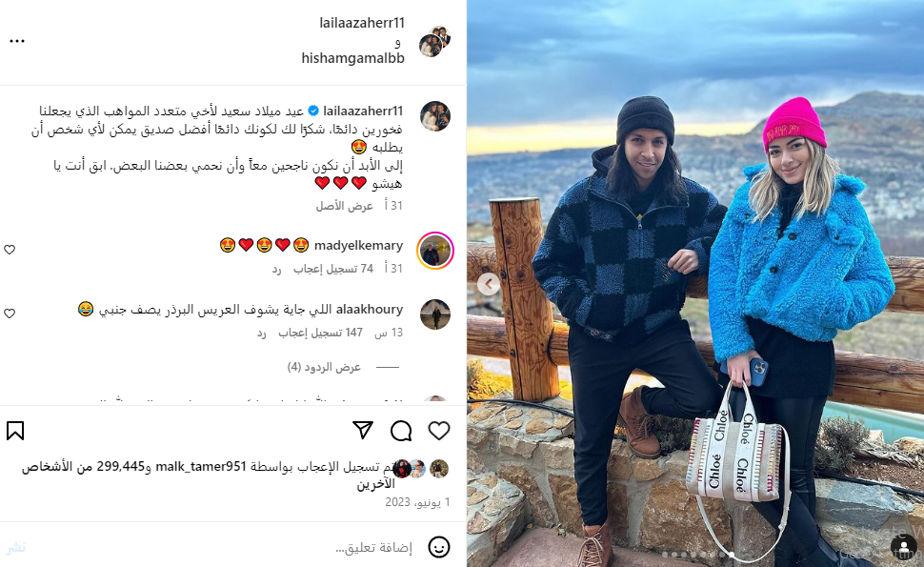The image size is (924, 567).
Task: Show tagged people icon on photo
Action: point(903,545)
